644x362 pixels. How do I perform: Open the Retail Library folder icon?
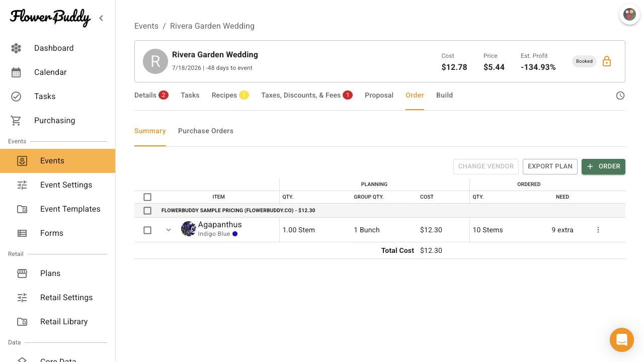coord(22,322)
